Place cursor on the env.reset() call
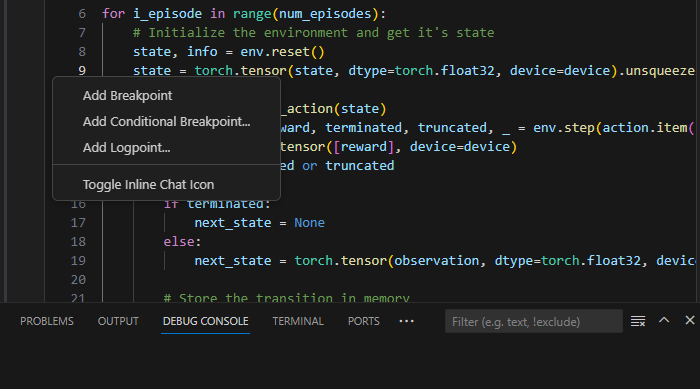Image resolution: width=700 pixels, height=389 pixels. click(x=282, y=52)
